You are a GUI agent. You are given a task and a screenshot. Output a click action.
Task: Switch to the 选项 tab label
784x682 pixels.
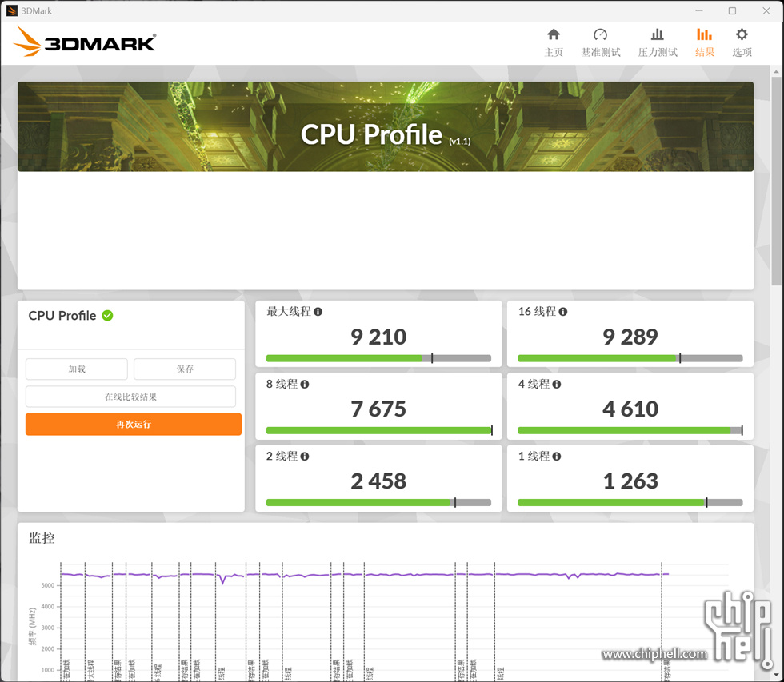(x=742, y=53)
